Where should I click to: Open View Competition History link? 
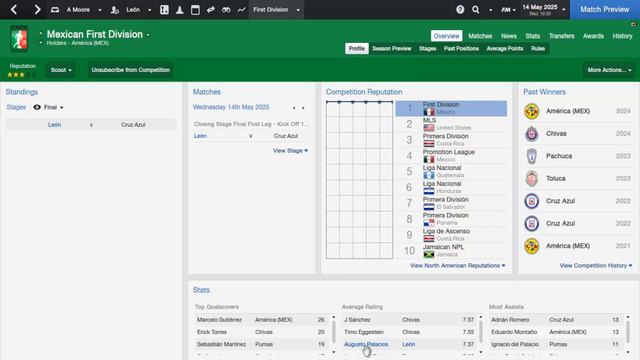[x=596, y=266]
